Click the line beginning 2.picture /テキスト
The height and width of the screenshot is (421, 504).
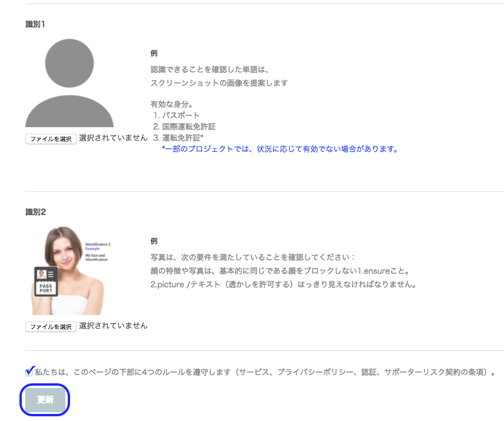click(x=284, y=284)
